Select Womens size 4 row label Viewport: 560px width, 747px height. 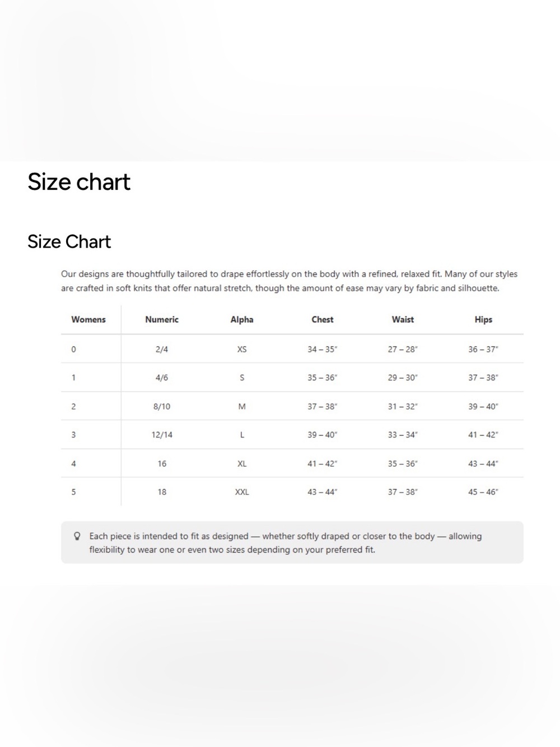(x=73, y=463)
